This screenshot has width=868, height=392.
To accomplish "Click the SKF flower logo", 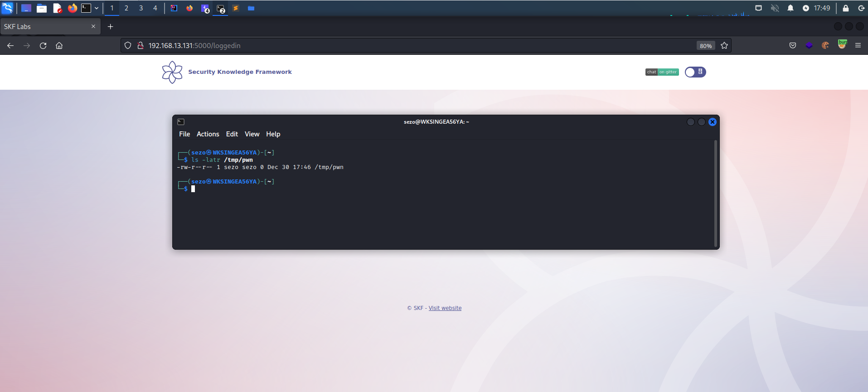I will (172, 72).
